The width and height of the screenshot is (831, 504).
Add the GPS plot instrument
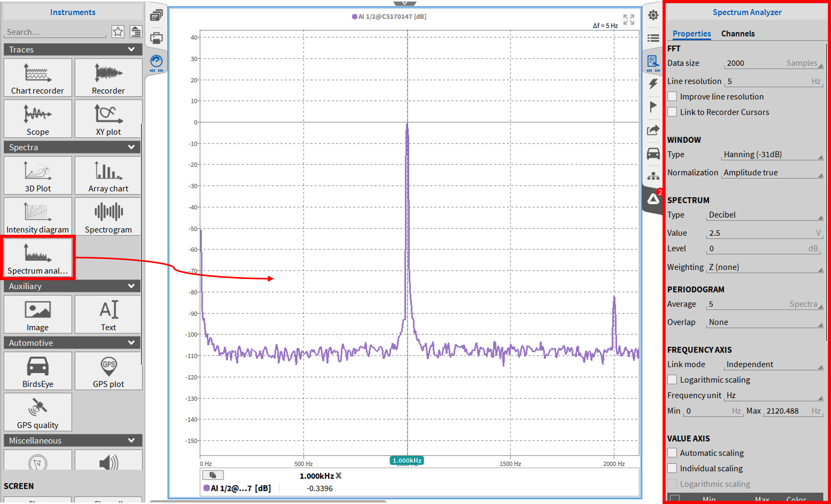click(x=108, y=371)
